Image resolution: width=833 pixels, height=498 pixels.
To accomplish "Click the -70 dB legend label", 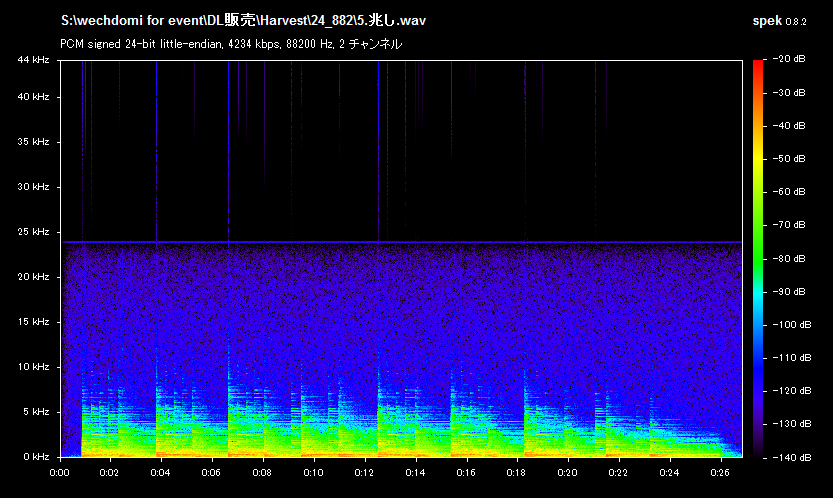I will click(788, 225).
